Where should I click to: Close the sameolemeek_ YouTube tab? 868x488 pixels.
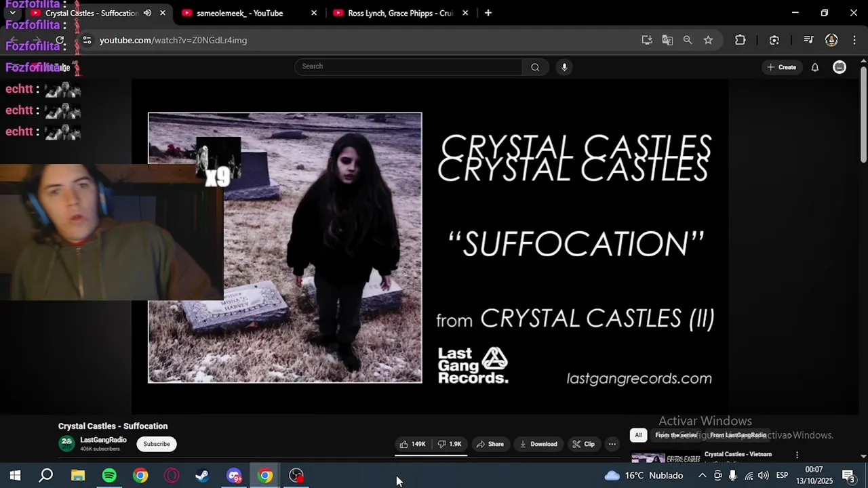click(x=314, y=13)
